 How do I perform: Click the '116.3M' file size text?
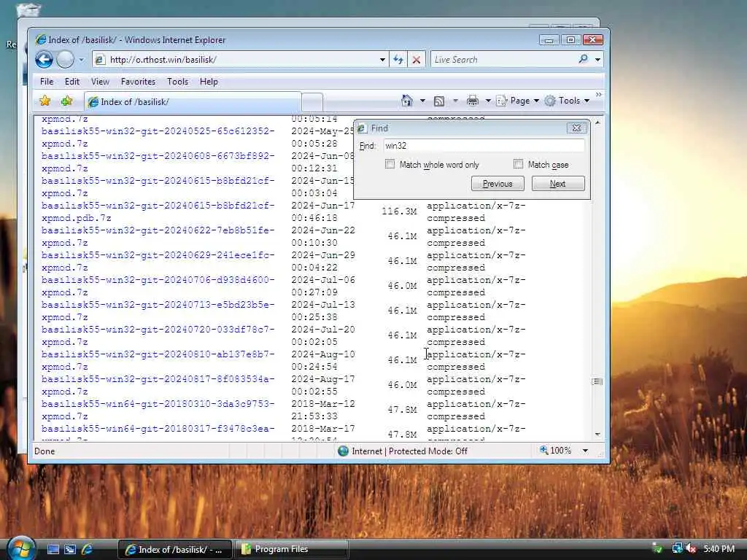pos(399,211)
